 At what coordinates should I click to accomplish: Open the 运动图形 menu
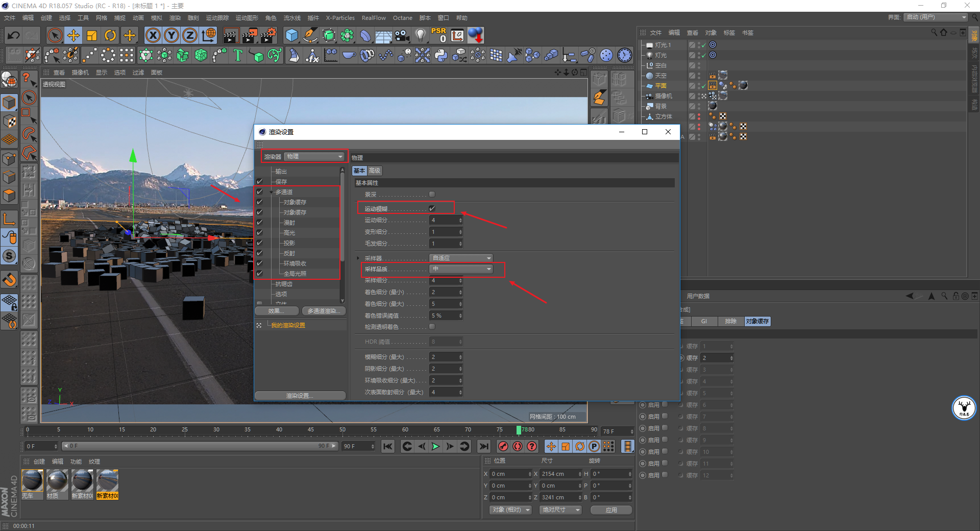click(x=247, y=18)
